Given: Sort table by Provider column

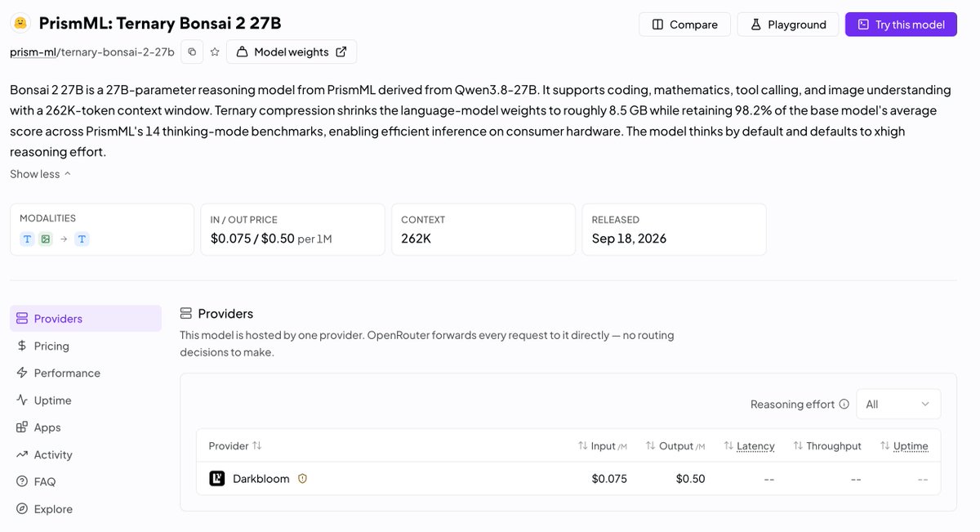Looking at the screenshot, I should tap(235, 445).
